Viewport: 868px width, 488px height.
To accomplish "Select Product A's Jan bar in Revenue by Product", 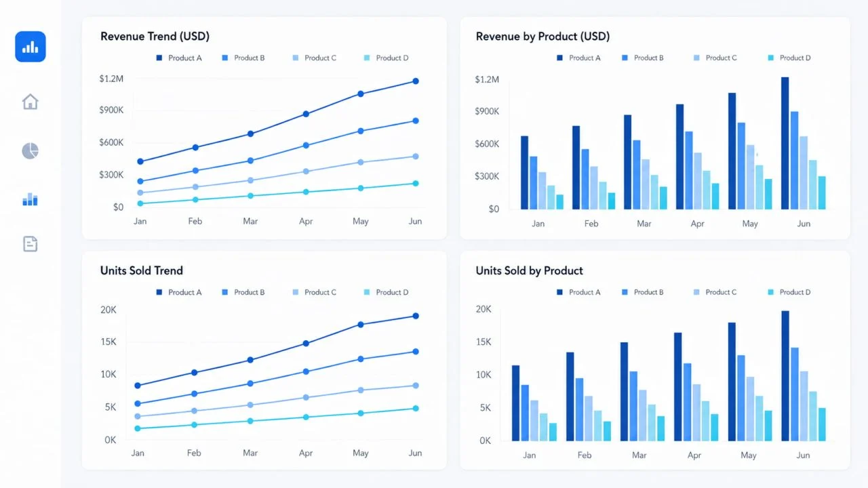I will [x=525, y=173].
